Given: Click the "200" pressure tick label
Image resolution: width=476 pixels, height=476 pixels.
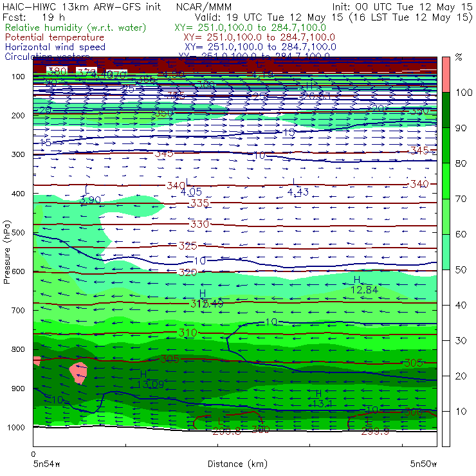Looking at the screenshot, I should [18, 116].
